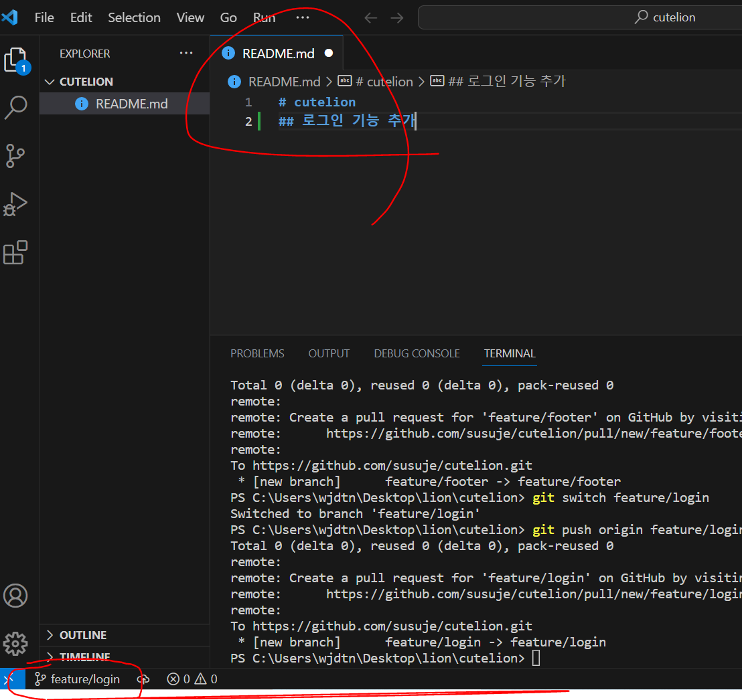The image size is (742, 700).
Task: Place cursor on line 1 '# cutelion'
Action: (x=317, y=102)
